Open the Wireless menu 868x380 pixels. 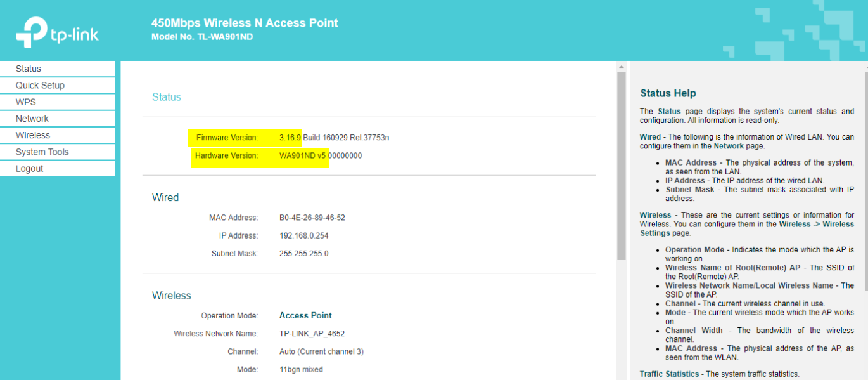tap(57, 135)
